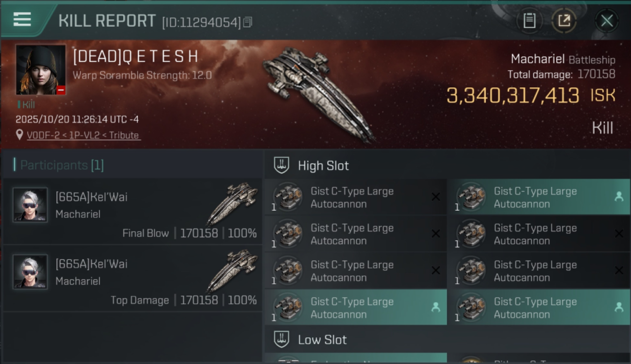Open Kel'Wai Top Damage participant entry
631x364 pixels.
133,279
